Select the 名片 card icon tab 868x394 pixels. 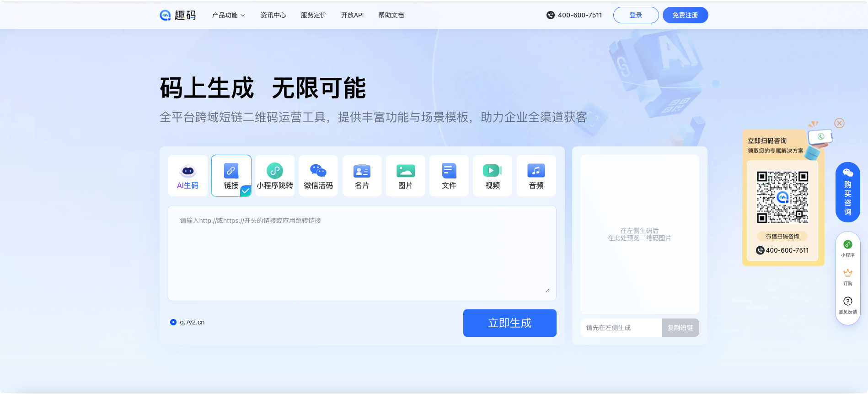tap(362, 176)
